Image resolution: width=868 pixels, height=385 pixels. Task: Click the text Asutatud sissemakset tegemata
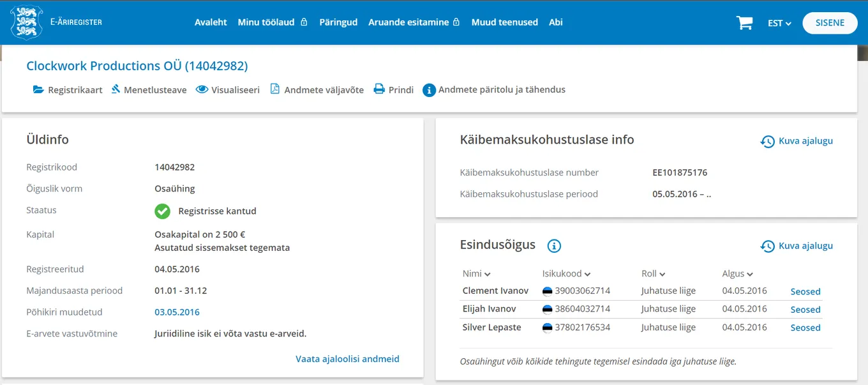pyautogui.click(x=222, y=248)
